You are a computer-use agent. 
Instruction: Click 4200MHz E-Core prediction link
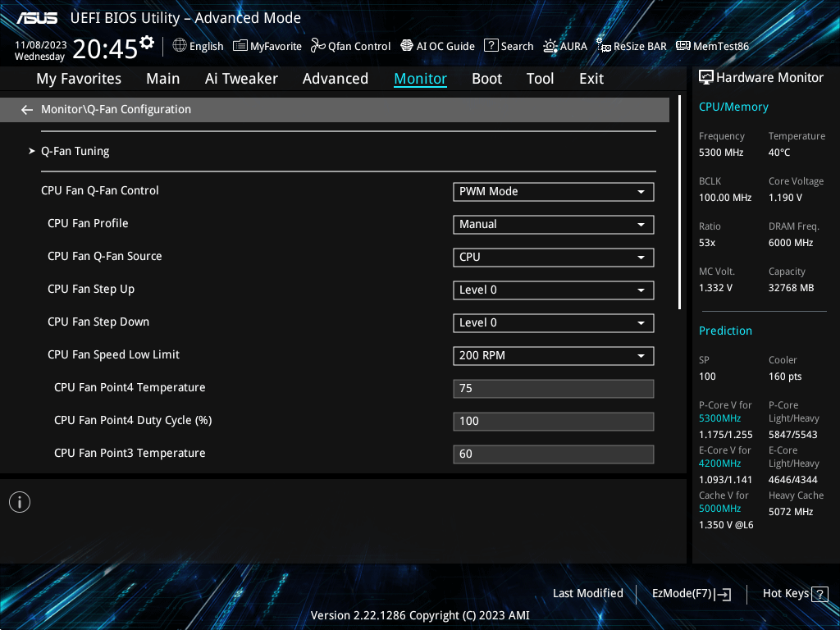[720, 463]
